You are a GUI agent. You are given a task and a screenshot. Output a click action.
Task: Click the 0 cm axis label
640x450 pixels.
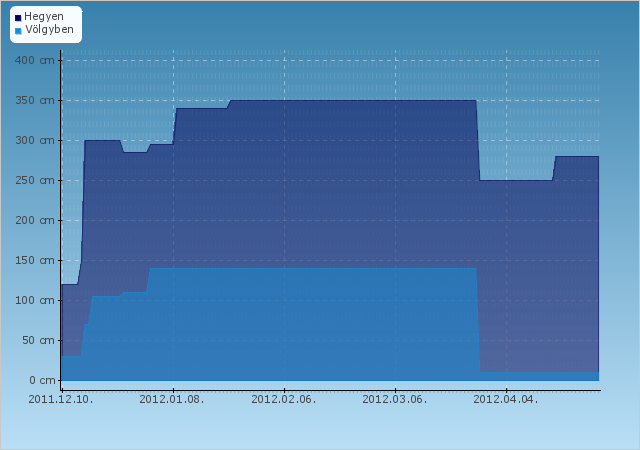tap(42, 381)
